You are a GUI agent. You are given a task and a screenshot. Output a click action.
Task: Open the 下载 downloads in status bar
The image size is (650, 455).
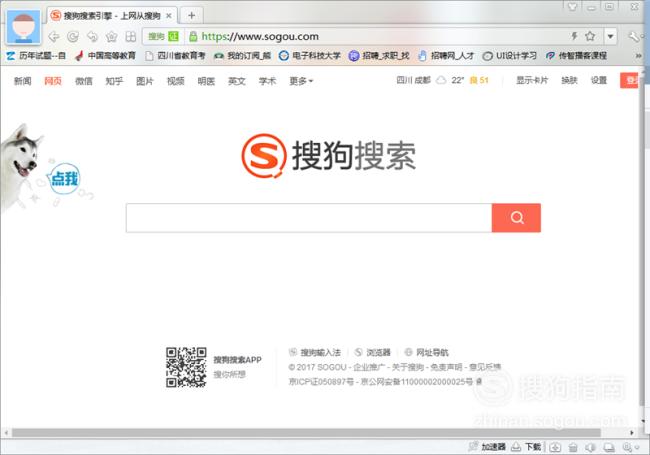click(526, 447)
